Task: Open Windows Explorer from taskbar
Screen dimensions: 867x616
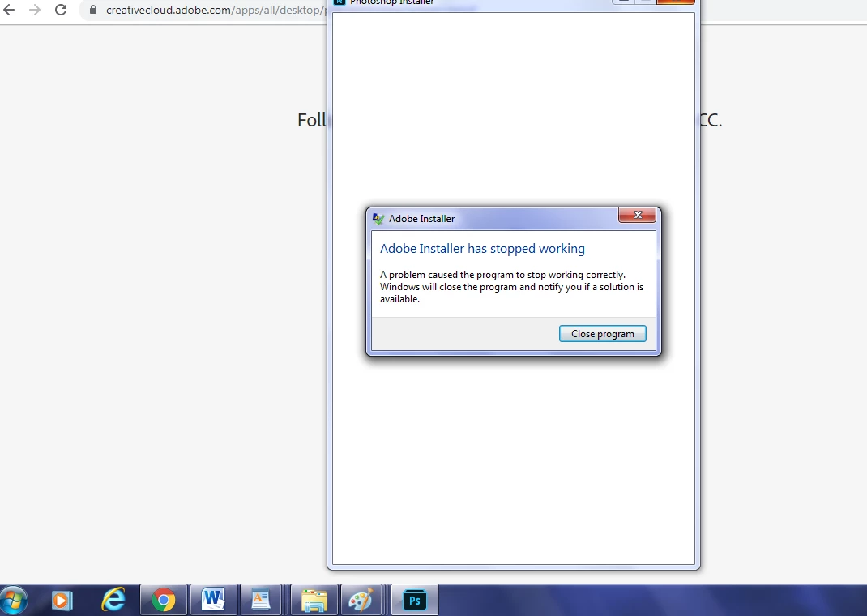Action: [314, 600]
